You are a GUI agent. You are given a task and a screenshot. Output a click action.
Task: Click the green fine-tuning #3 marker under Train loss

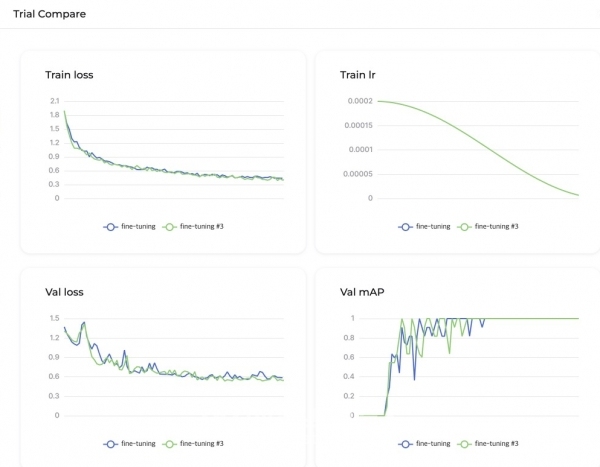coord(169,226)
